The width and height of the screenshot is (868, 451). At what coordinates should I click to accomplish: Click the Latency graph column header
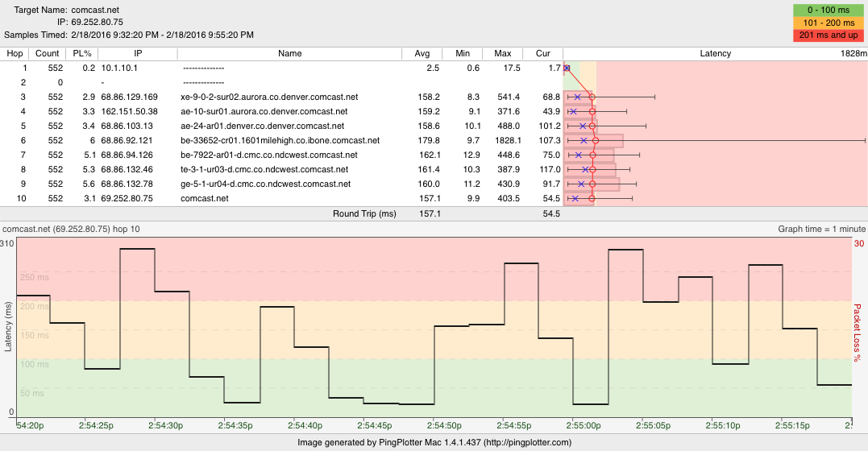(715, 54)
